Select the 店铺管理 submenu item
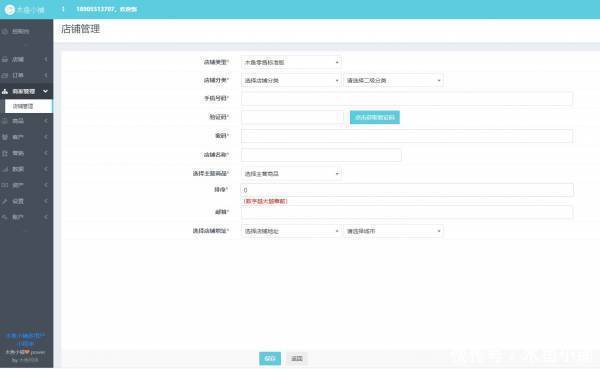Screen dimensions: 600x369 (x=28, y=106)
